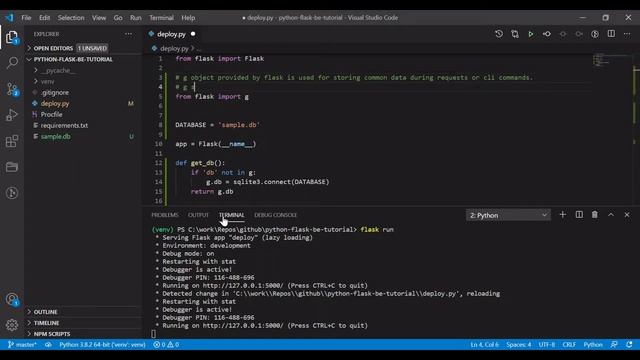Click the errors and warnings count in status bar

pos(166,344)
